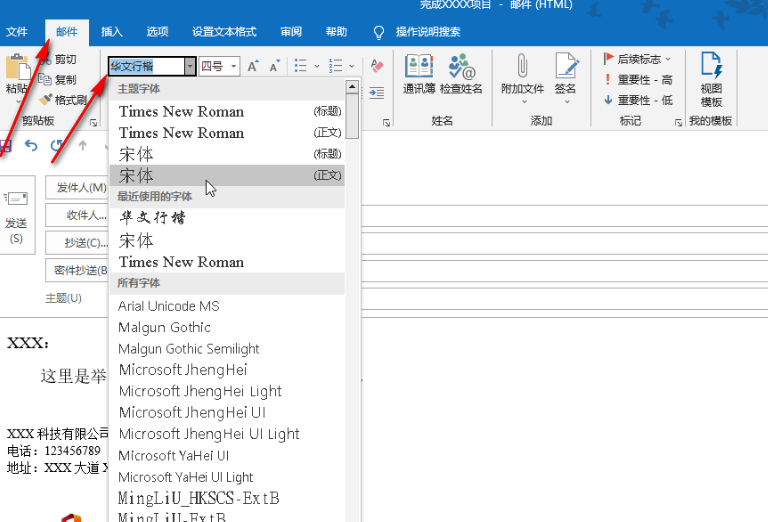Choose MingLiU_HKSCS-ExtB font

point(227,498)
